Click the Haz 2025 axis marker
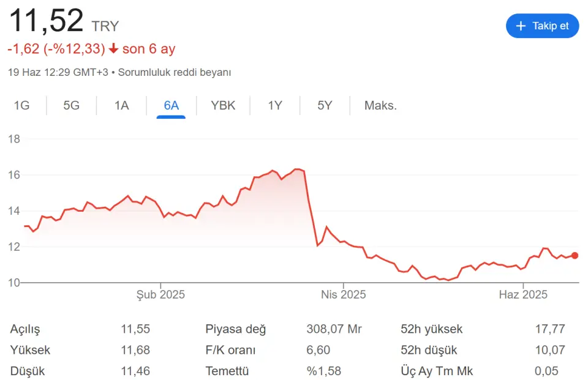 (523, 294)
